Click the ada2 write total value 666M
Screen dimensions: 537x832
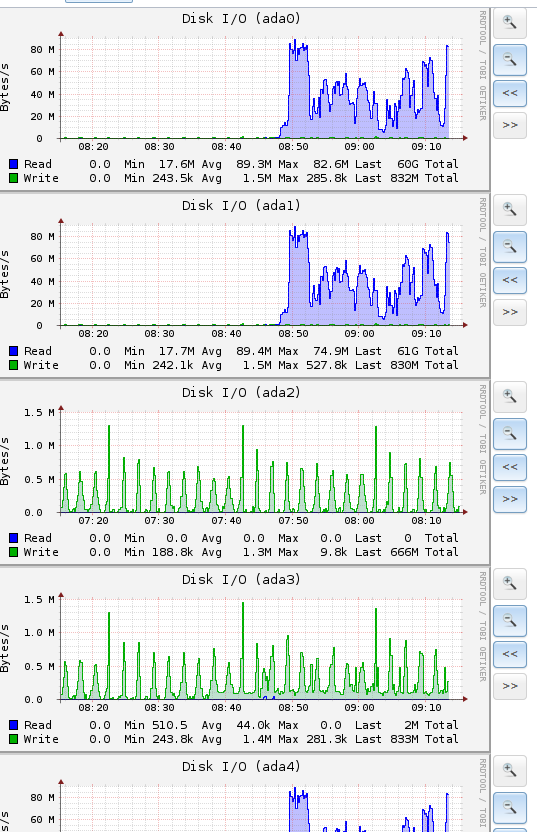click(404, 552)
